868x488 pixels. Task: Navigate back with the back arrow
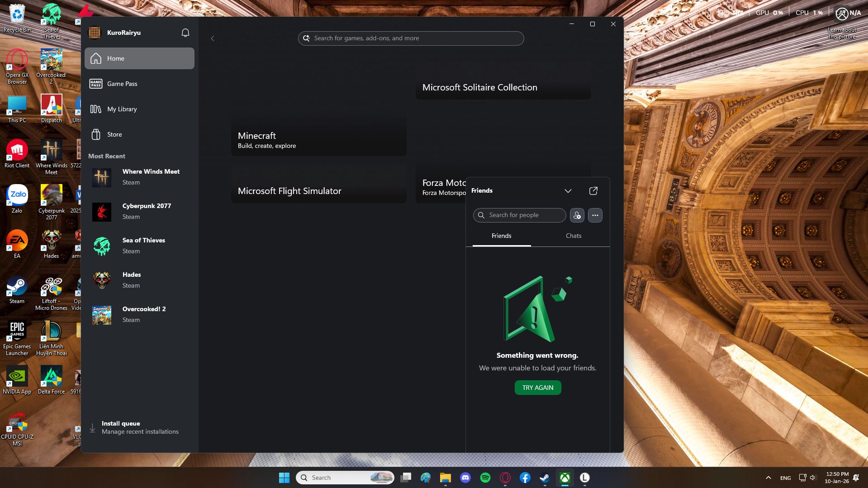212,38
